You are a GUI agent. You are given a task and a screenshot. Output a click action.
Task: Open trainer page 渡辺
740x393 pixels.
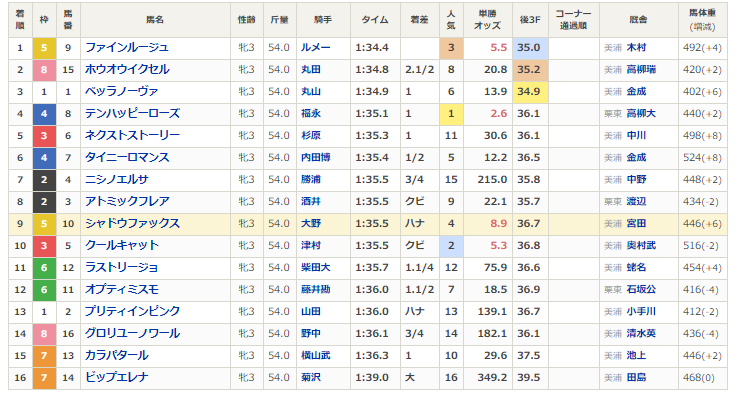coord(636,201)
